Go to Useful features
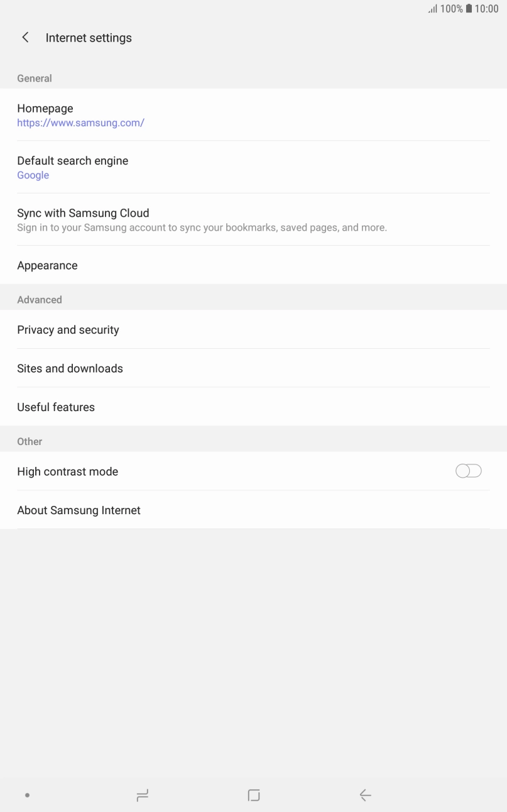Screen dimensions: 507x812 point(253,407)
